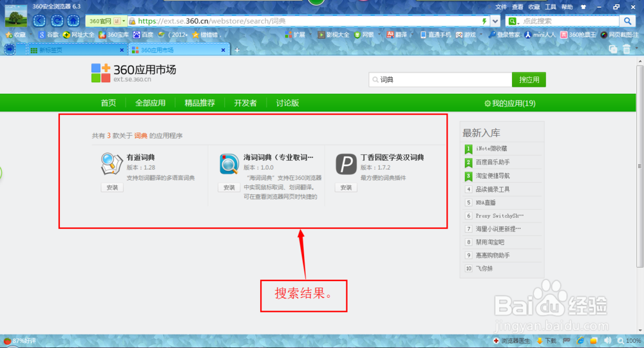Open the 扩展 extensions toolbar item
This screenshot has height=348, width=644.
tap(296, 35)
